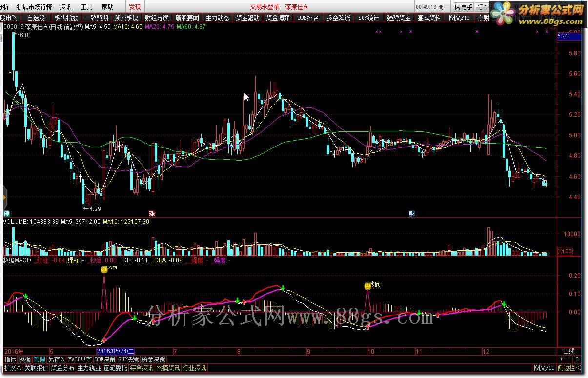The height and width of the screenshot is (378, 588).
Task: Open the 主力轨迹 bottom tab
Action: (89, 368)
